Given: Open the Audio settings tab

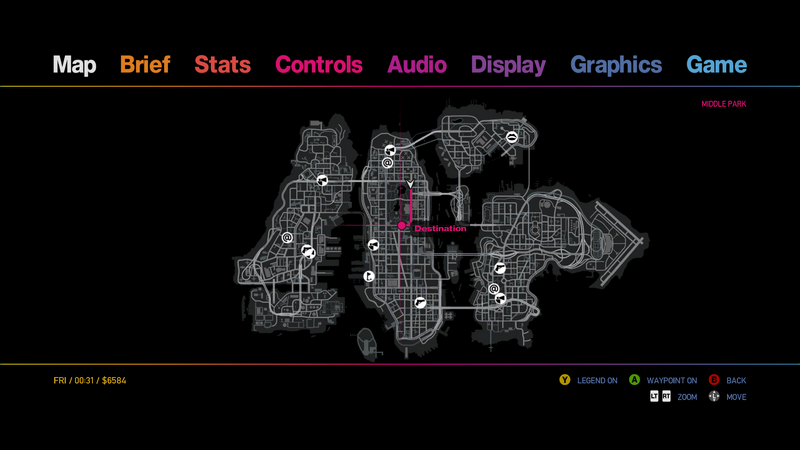Looking at the screenshot, I should 417,65.
